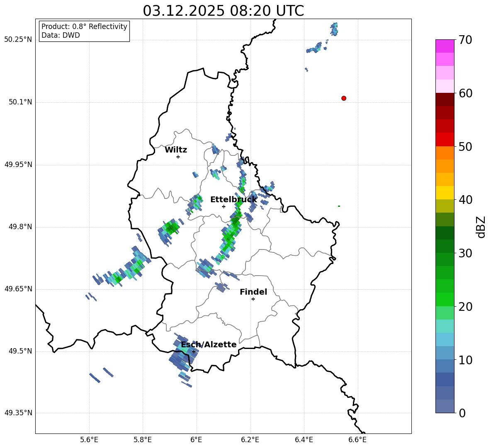
Task: Click the orange color band below 50
Action: 445,153
